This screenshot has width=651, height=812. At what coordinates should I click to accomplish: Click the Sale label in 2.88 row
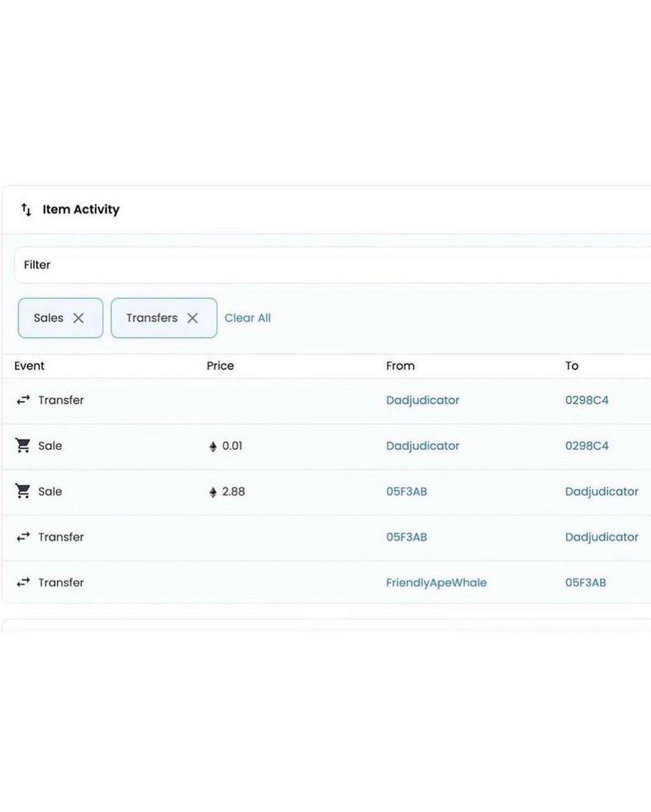50,491
